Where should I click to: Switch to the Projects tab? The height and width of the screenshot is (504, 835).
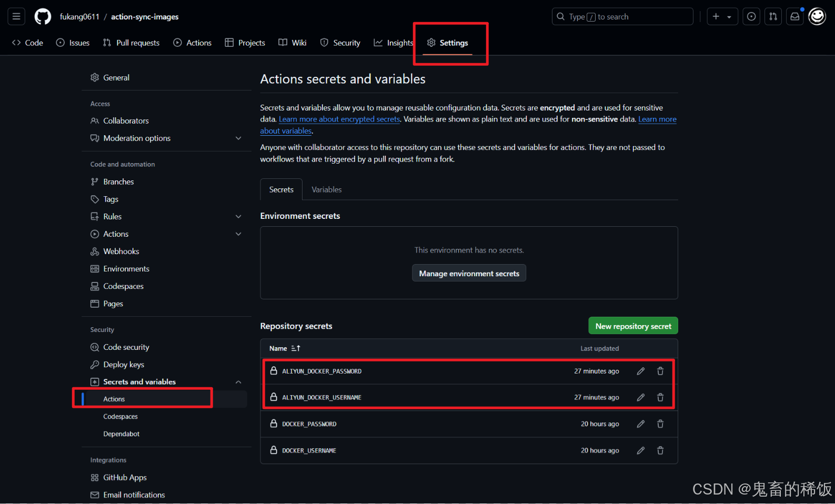pos(245,43)
